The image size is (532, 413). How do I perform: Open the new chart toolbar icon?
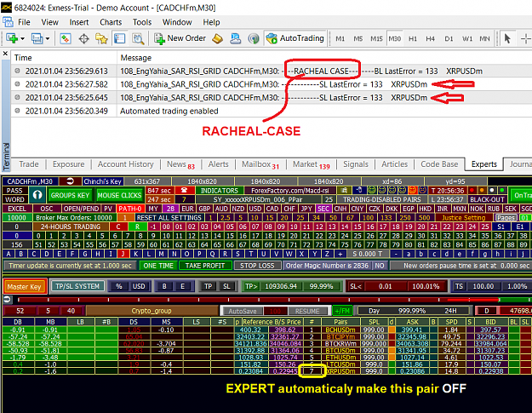[x=12, y=38]
